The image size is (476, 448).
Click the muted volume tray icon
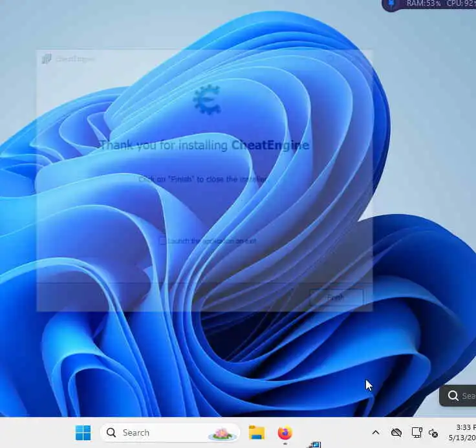click(433, 433)
